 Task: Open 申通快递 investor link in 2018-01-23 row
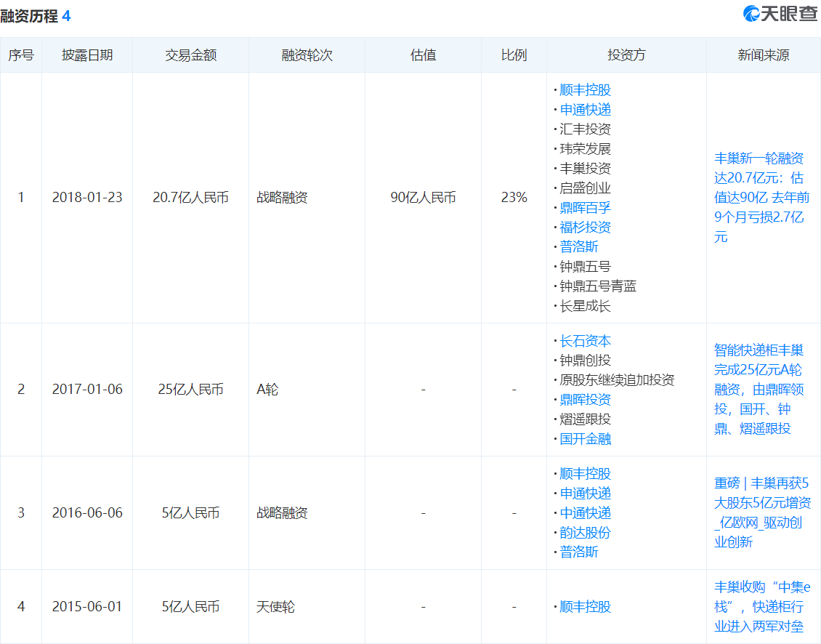pos(585,110)
